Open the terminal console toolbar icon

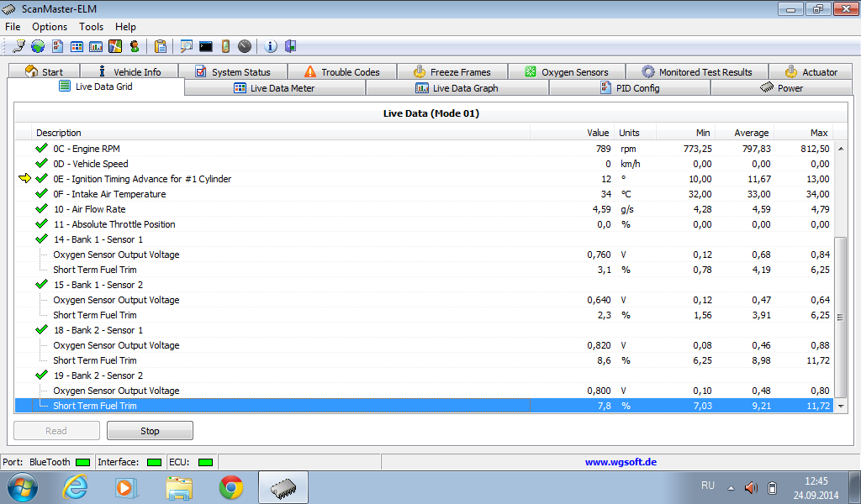click(x=205, y=46)
